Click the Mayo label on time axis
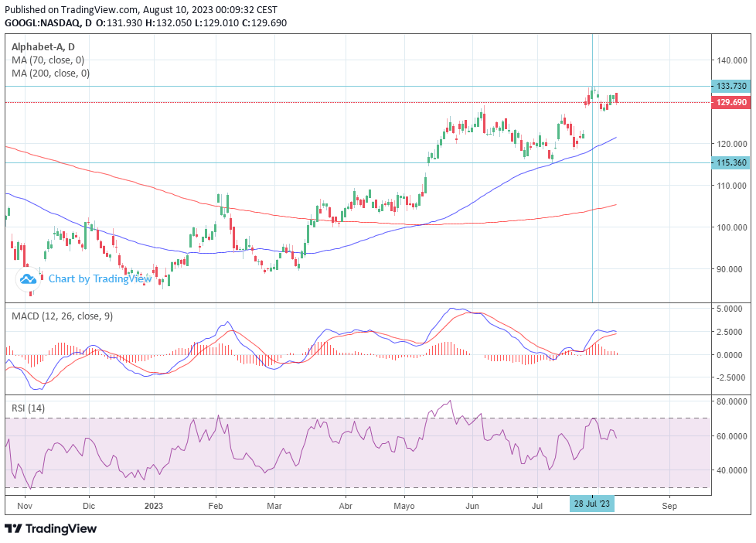Viewport: 756px width, 543px height. 404,506
